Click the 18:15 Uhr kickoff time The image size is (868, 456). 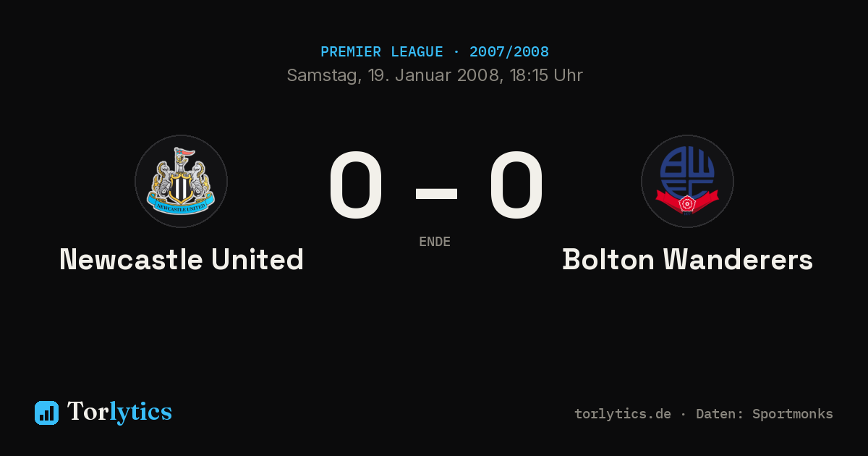tap(545, 75)
